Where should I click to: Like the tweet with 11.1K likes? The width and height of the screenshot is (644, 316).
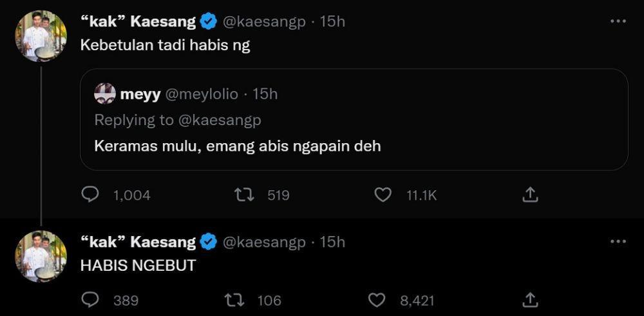tap(384, 195)
